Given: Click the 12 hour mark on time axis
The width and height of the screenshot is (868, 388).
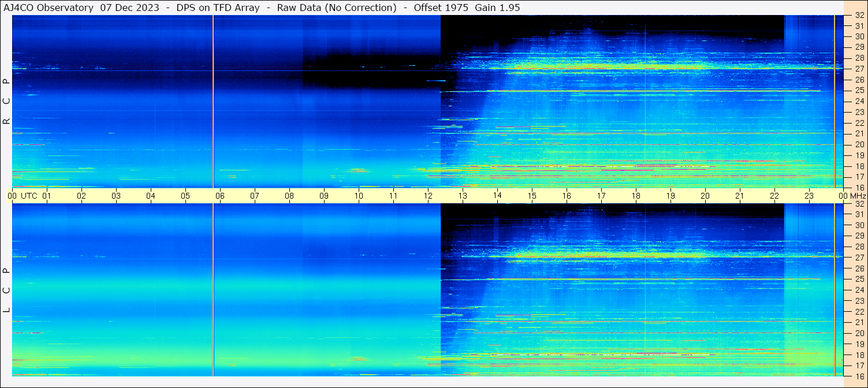Looking at the screenshot, I should coord(428,196).
